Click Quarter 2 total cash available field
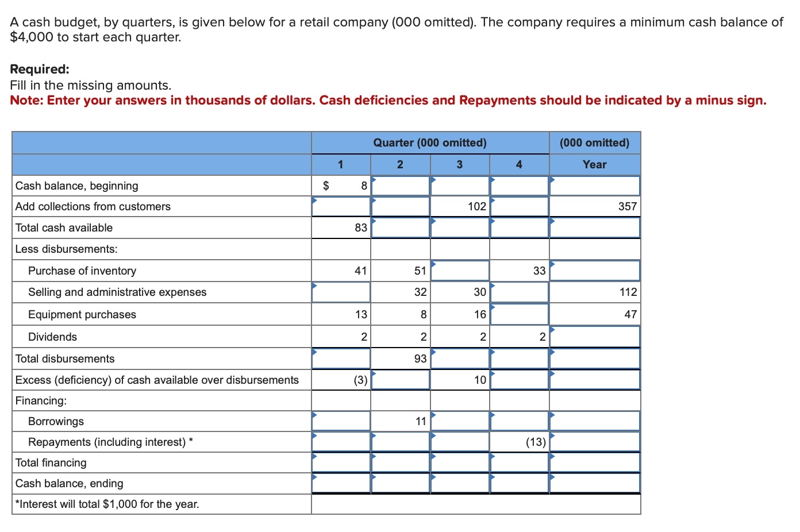800x532 pixels. [x=401, y=228]
